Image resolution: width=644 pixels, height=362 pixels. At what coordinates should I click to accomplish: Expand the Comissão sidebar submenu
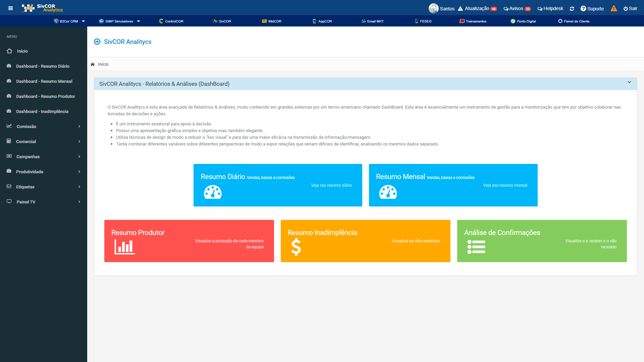(x=44, y=126)
